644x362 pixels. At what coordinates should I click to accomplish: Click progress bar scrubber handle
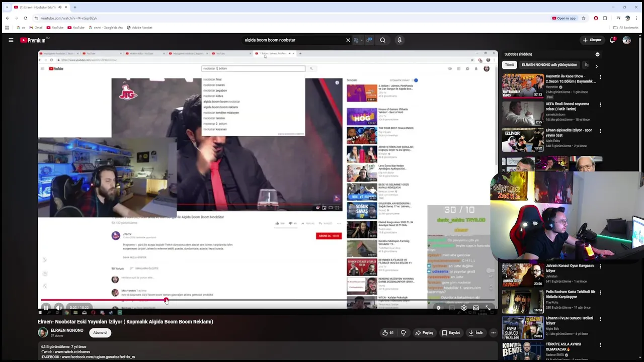[166, 301]
